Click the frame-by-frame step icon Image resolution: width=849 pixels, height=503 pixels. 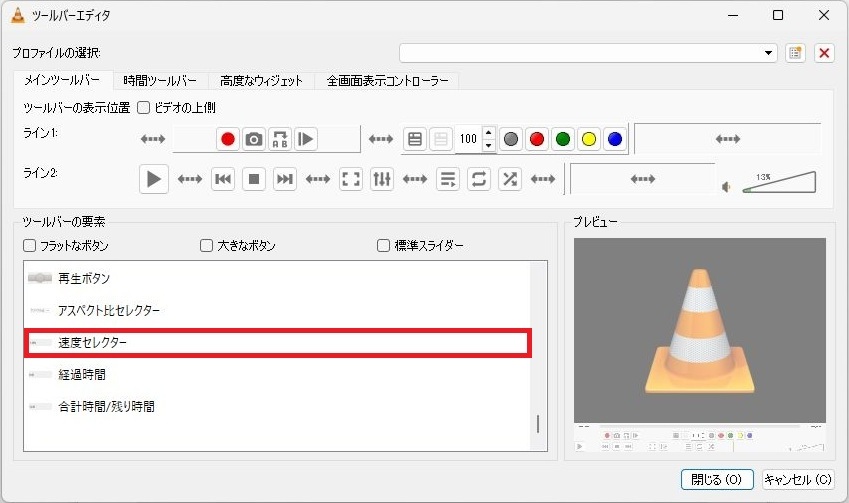click(306, 139)
